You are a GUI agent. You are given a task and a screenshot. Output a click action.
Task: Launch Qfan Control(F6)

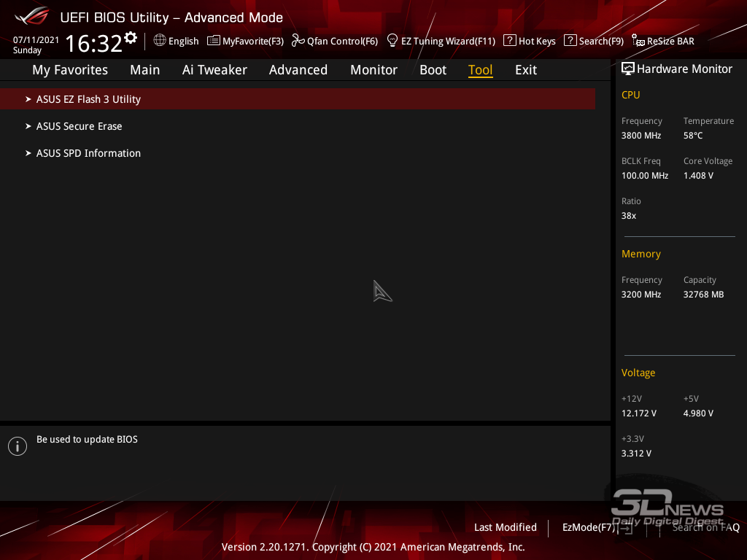[343, 42]
